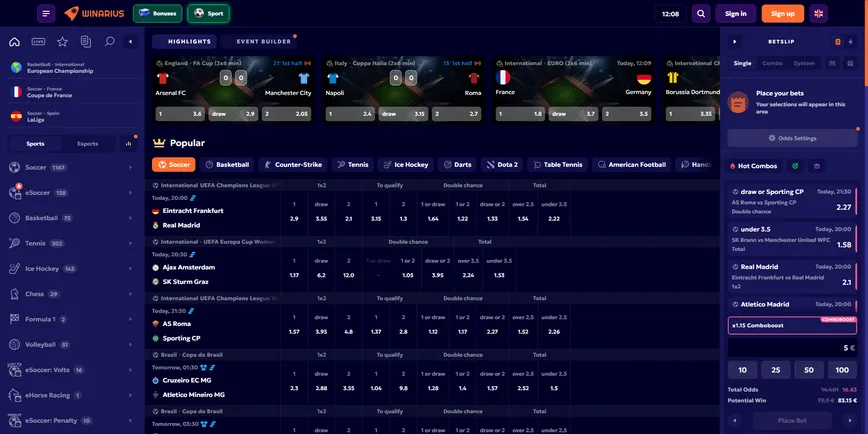Expand the Tennis sidebar category
This screenshot has height=434, width=868.
pos(72,243)
